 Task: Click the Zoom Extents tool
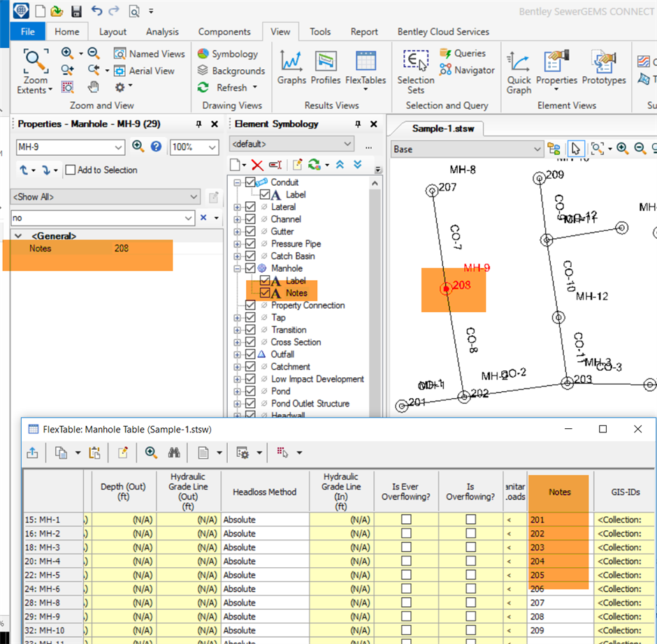click(35, 71)
